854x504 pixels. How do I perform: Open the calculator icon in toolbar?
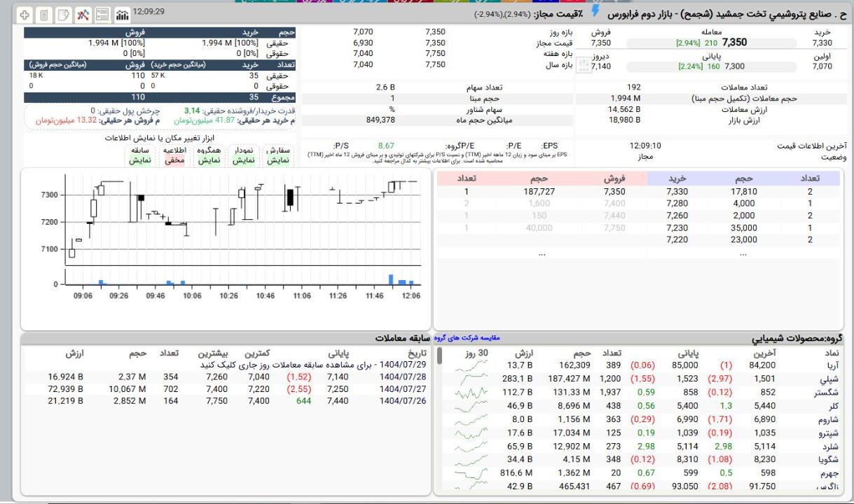tap(44, 14)
